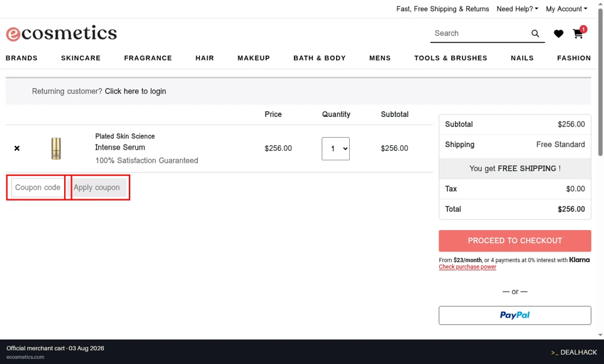
Task: Focus the Coupon code input field
Action: [38, 187]
